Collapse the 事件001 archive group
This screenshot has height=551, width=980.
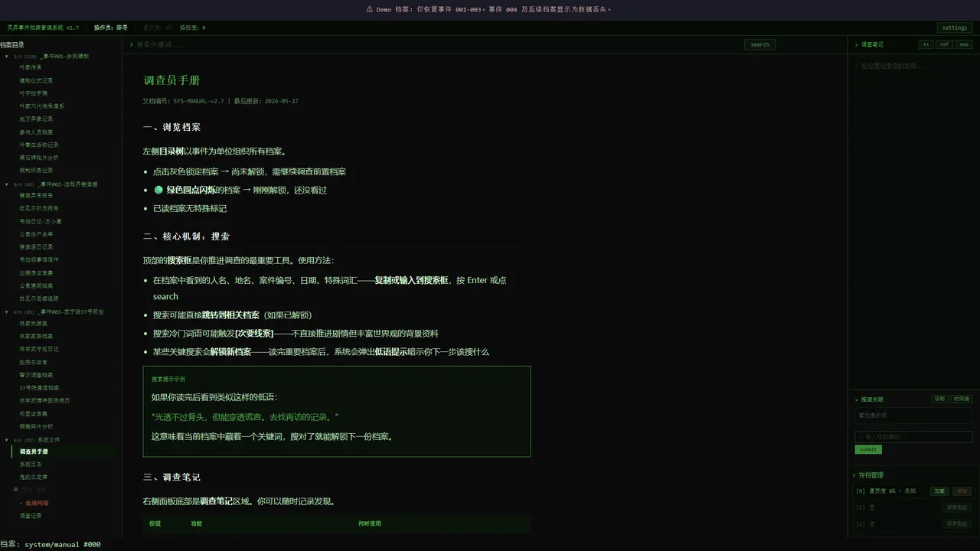tap(8, 56)
